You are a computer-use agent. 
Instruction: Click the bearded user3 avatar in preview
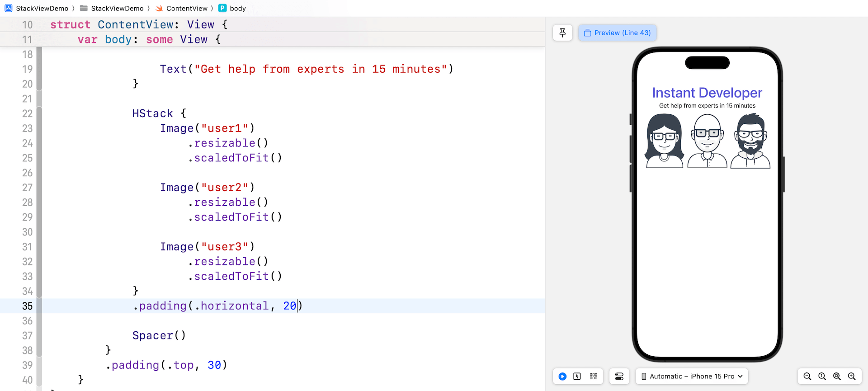coord(750,141)
